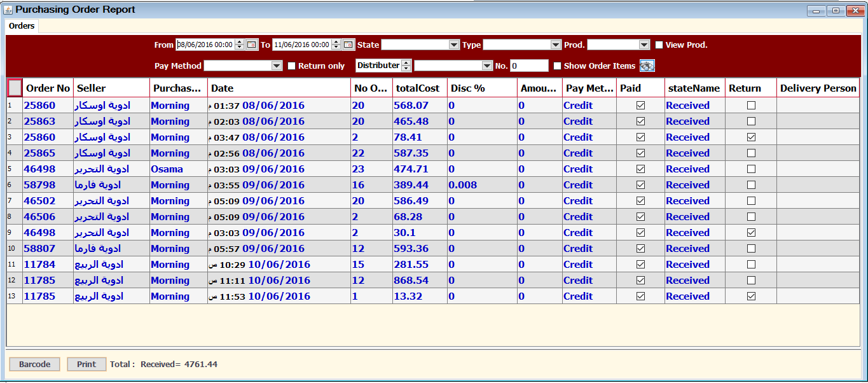Sort table by stateName column
This screenshot has height=383, width=868.
pyautogui.click(x=695, y=88)
